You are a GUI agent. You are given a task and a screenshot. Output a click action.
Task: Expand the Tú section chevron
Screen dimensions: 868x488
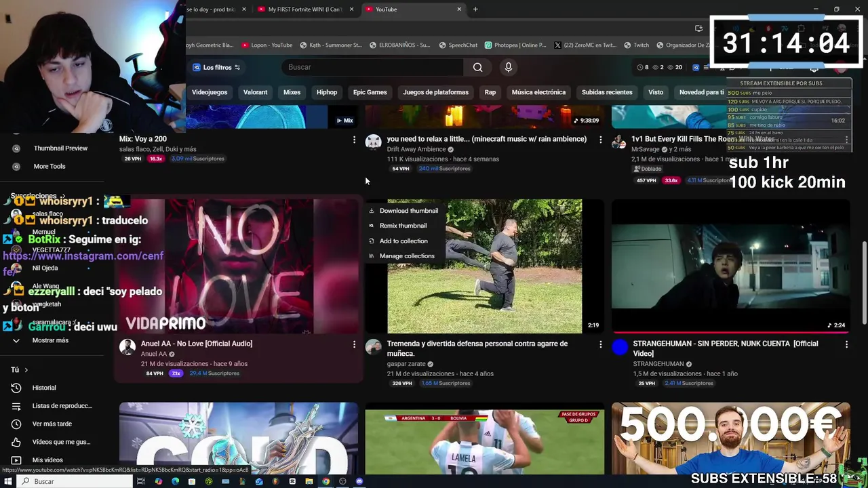26,370
